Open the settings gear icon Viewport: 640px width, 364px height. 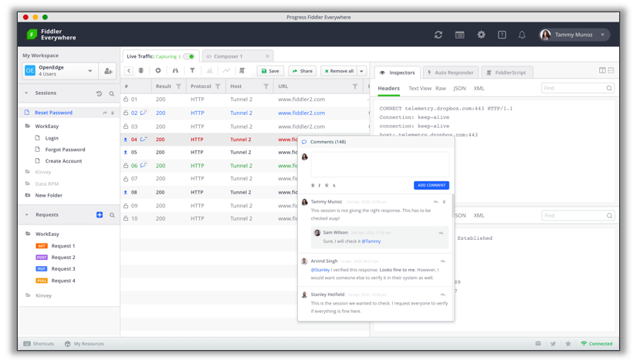481,35
